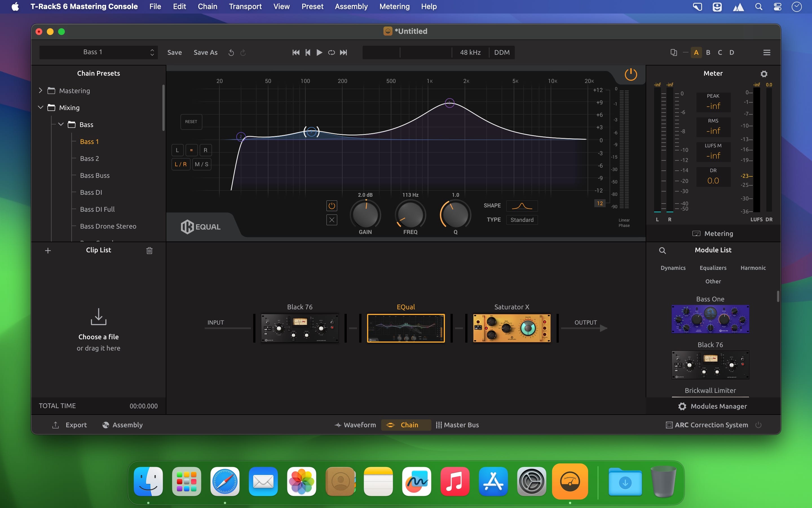This screenshot has width=812, height=508.
Task: Open the Metering panel button
Action: [x=713, y=233]
